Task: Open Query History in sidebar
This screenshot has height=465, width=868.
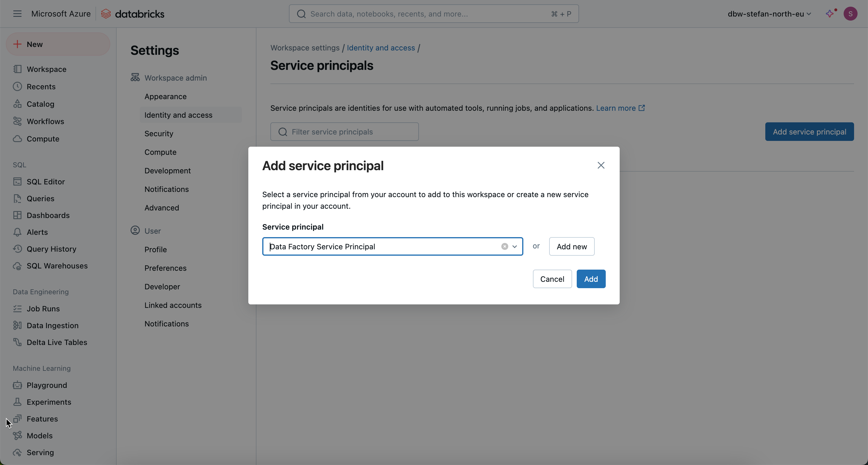Action: click(51, 249)
